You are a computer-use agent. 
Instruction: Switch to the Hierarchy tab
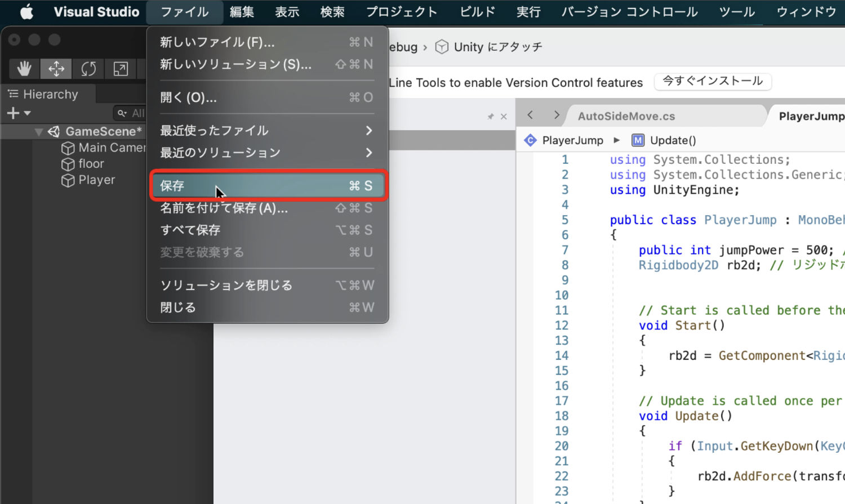point(44,94)
